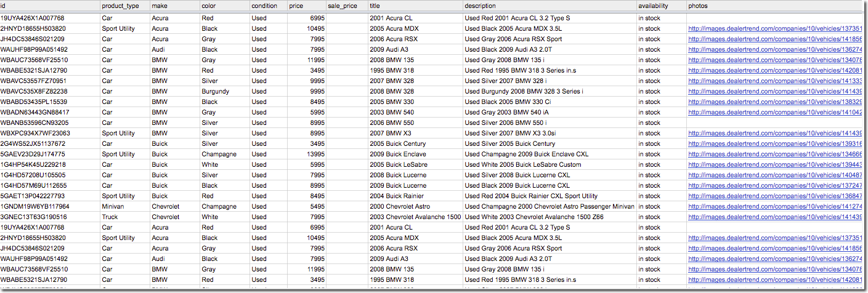Follow photo link in 2007 BMW X3 row
Image resolution: width=868 pixels, height=293 pixels.
[774, 133]
